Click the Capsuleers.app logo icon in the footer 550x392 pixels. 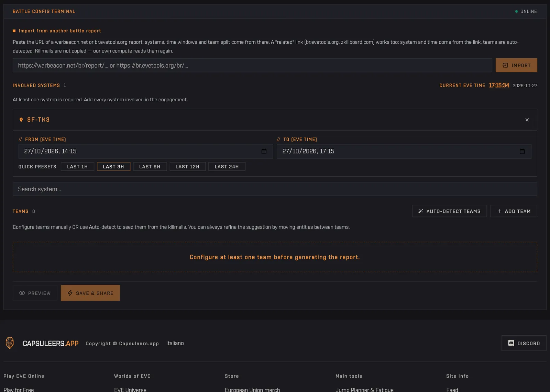point(10,343)
